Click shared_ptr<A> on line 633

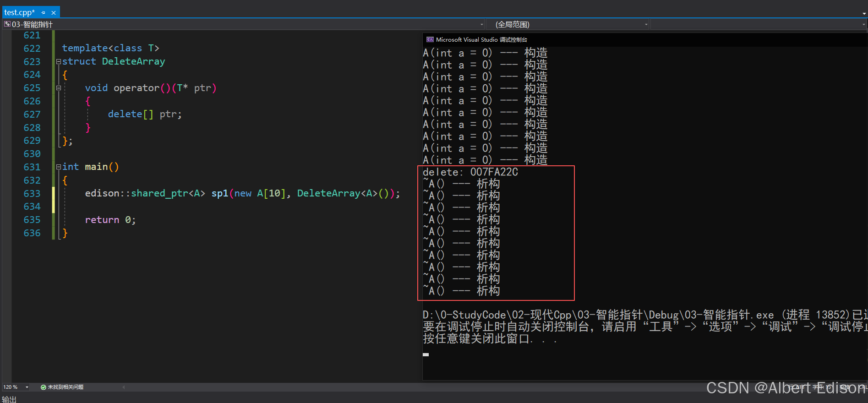pyautogui.click(x=168, y=193)
